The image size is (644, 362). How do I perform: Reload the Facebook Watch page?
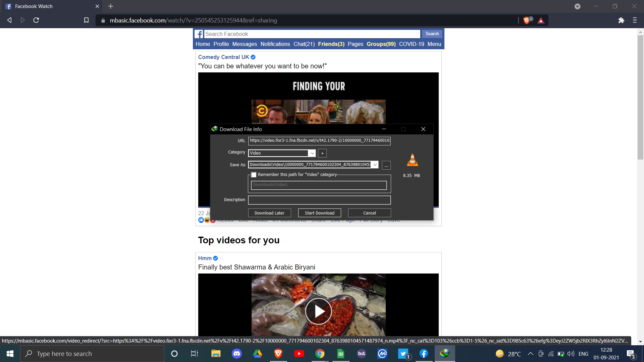click(x=36, y=20)
